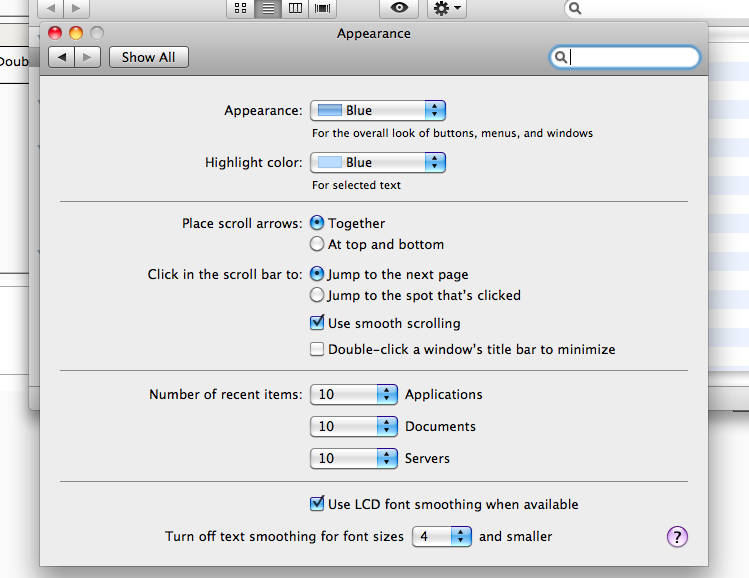This screenshot has width=749, height=578.
Task: Switch Finder window to list view
Action: 268,8
